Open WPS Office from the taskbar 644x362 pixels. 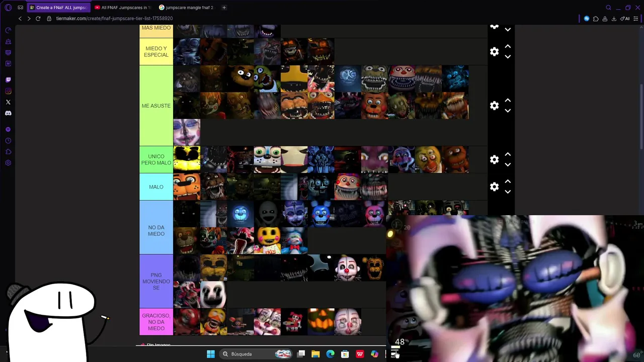[x=360, y=354]
